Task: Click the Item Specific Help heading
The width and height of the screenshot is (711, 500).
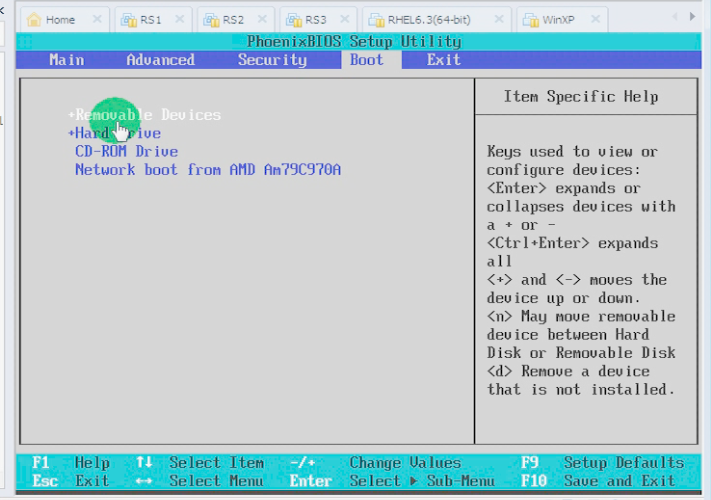Action: pos(581,97)
